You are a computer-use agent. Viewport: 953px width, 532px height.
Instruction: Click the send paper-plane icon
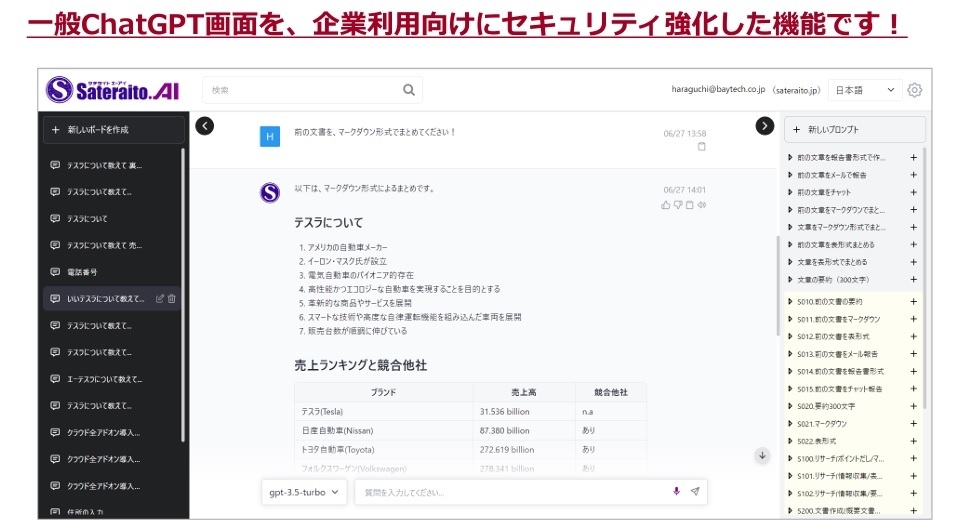[695, 492]
